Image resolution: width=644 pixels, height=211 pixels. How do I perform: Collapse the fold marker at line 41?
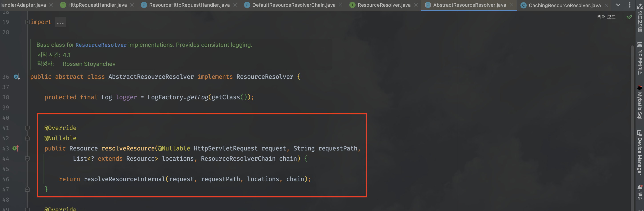27,128
